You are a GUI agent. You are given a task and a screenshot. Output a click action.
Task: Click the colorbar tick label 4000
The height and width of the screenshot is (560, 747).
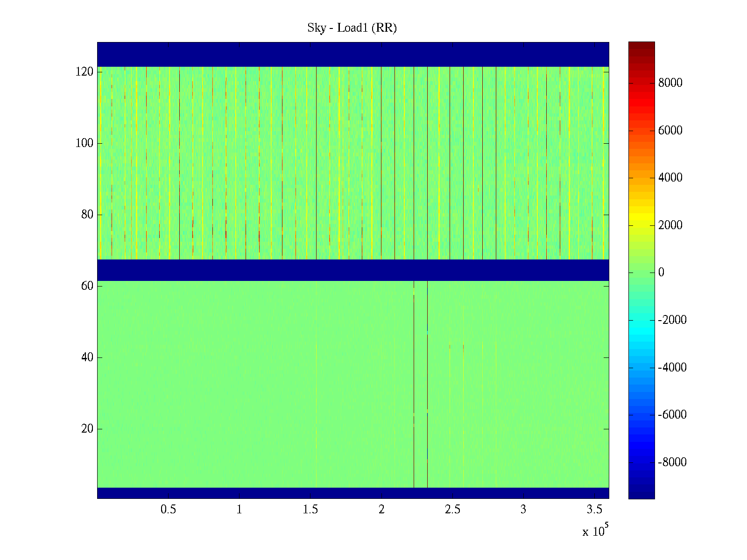[670, 178]
